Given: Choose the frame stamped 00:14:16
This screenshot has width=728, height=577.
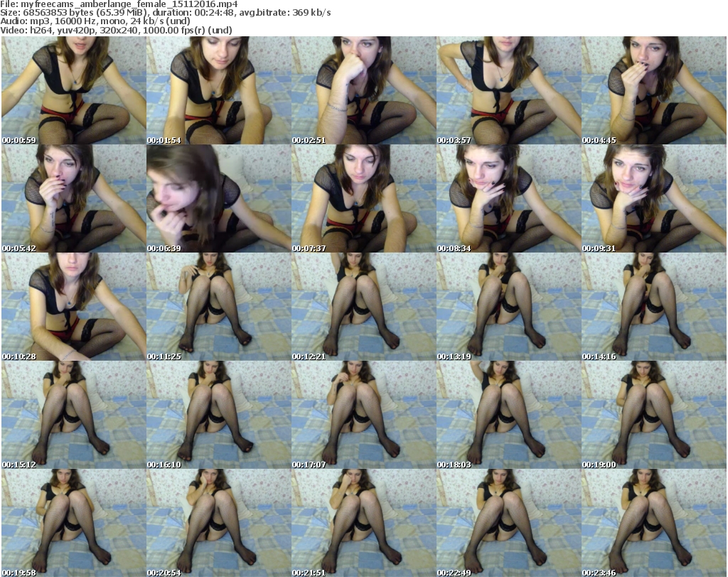Looking at the screenshot, I should (x=654, y=307).
